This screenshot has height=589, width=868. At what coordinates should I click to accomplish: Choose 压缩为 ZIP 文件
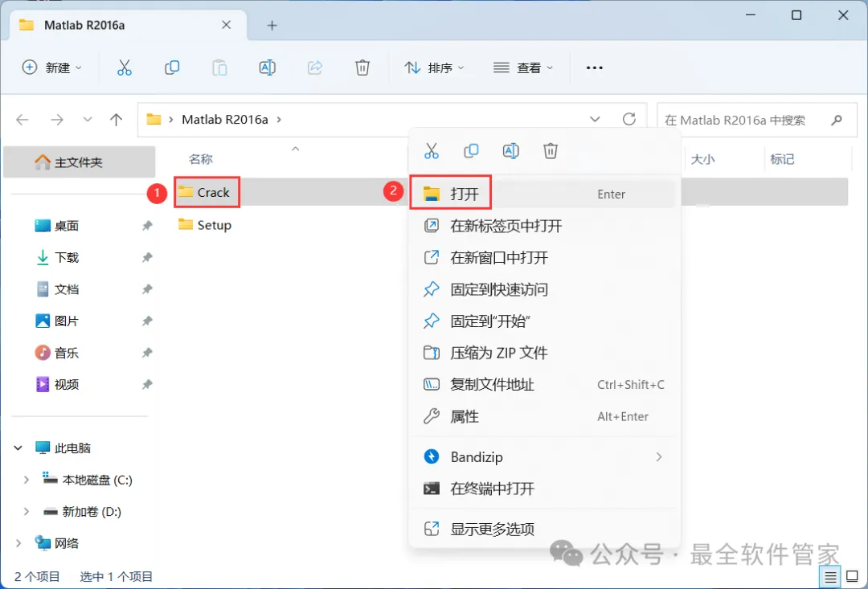click(542, 353)
